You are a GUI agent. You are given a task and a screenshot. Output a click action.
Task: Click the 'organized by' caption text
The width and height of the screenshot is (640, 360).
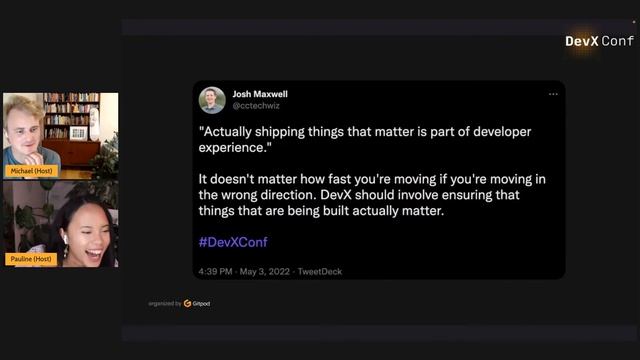tap(165, 304)
